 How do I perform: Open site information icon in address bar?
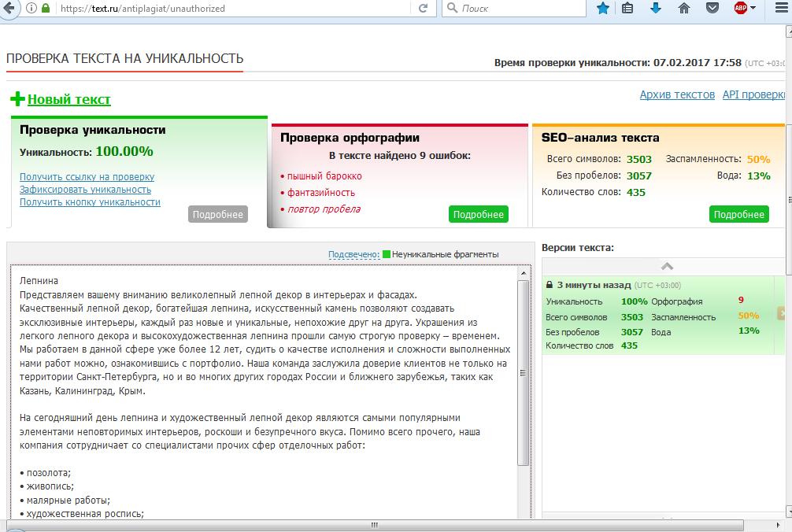(x=31, y=8)
